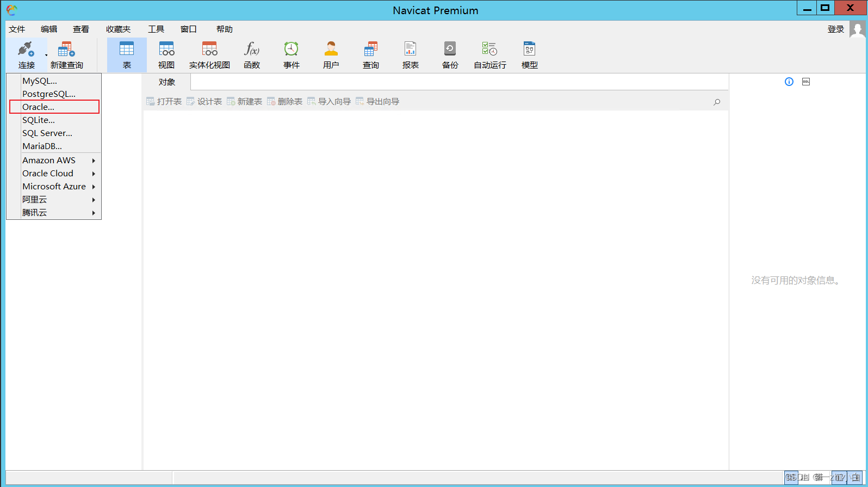Click the 删除表 delete table button
The width and height of the screenshot is (868, 487).
point(284,102)
